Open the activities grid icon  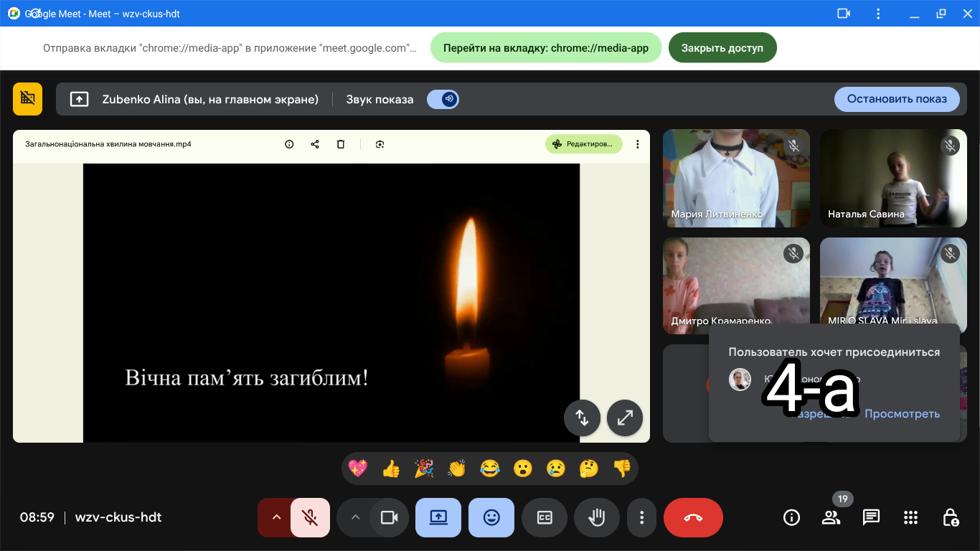910,517
